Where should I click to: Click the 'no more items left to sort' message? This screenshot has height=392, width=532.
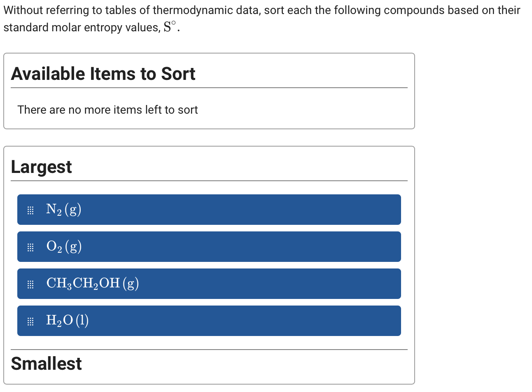point(107,110)
